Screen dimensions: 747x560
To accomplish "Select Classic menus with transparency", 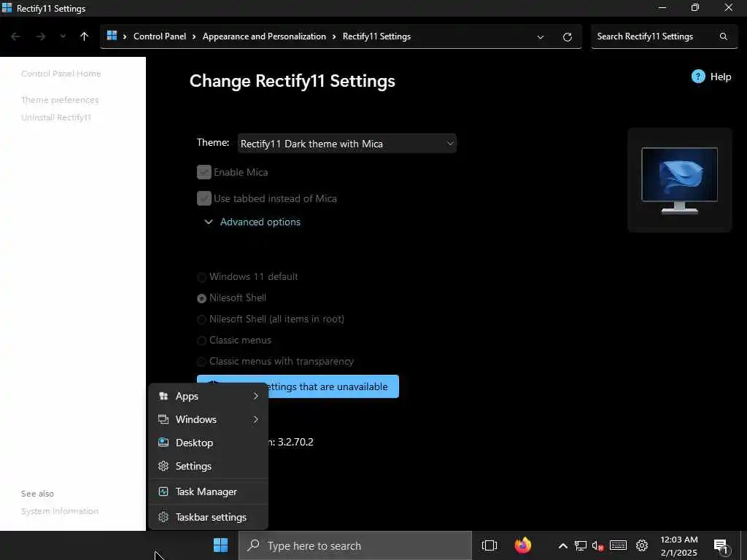I will pos(201,362).
